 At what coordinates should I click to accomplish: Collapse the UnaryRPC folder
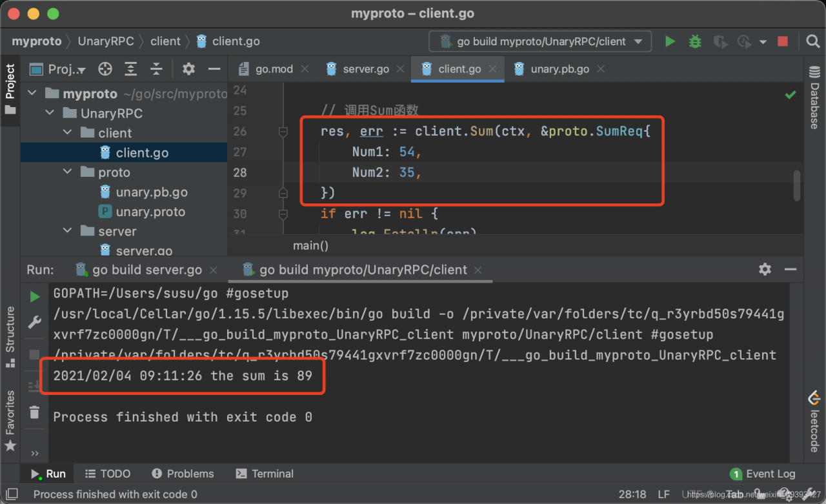point(50,113)
